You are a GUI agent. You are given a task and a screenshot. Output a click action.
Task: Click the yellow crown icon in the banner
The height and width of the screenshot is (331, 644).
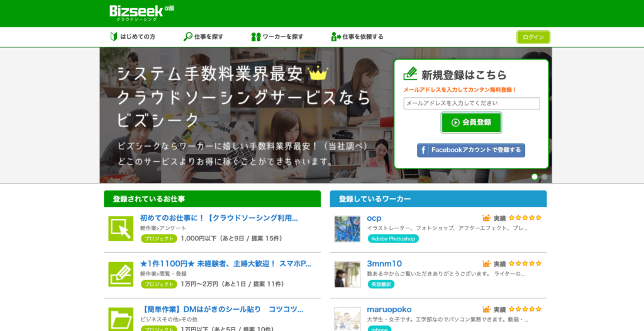(x=318, y=73)
